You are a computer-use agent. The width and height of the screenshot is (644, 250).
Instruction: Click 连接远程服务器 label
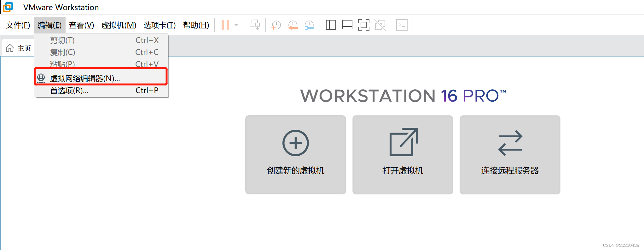(510, 170)
